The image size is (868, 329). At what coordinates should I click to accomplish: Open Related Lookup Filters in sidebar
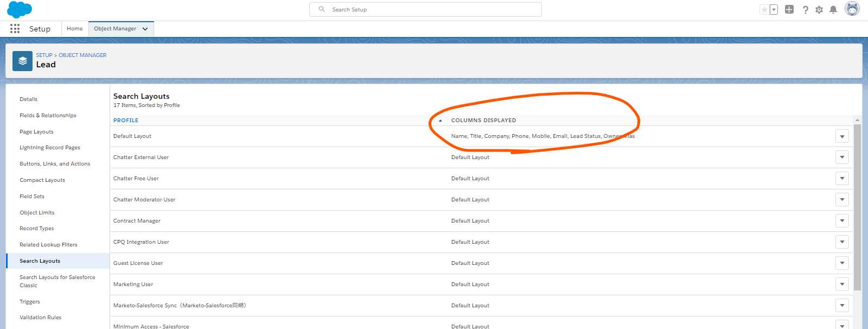(48, 245)
